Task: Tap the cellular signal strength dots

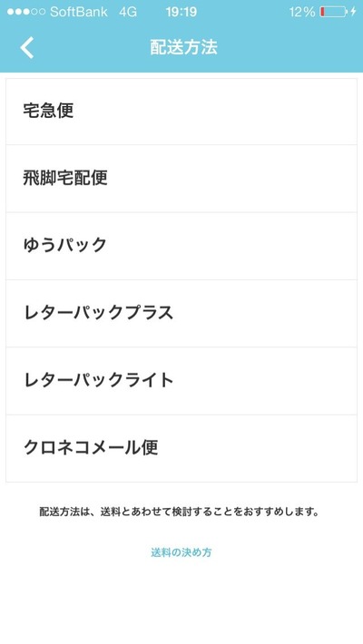Action: coord(26,12)
